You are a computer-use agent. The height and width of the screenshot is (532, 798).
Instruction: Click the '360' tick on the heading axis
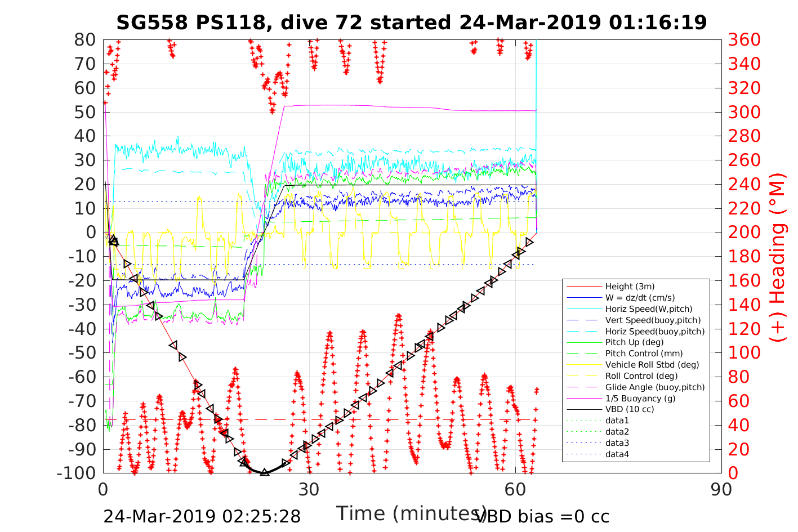[x=744, y=40]
